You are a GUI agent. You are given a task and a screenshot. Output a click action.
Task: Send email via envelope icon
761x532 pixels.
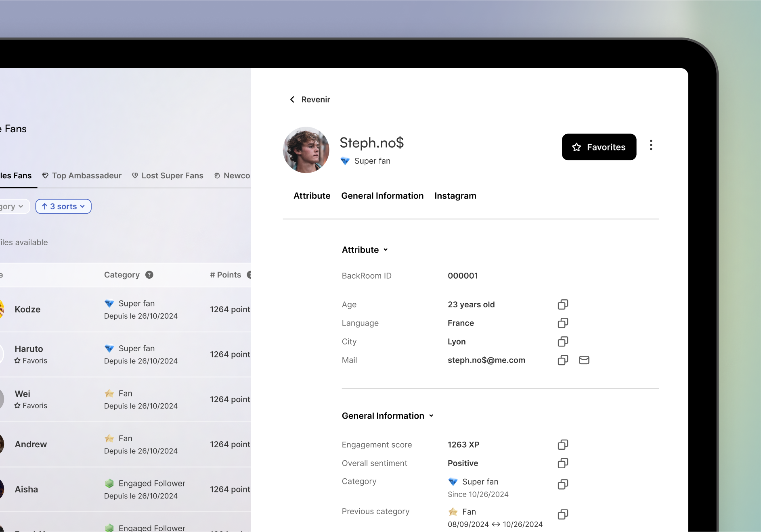(584, 360)
